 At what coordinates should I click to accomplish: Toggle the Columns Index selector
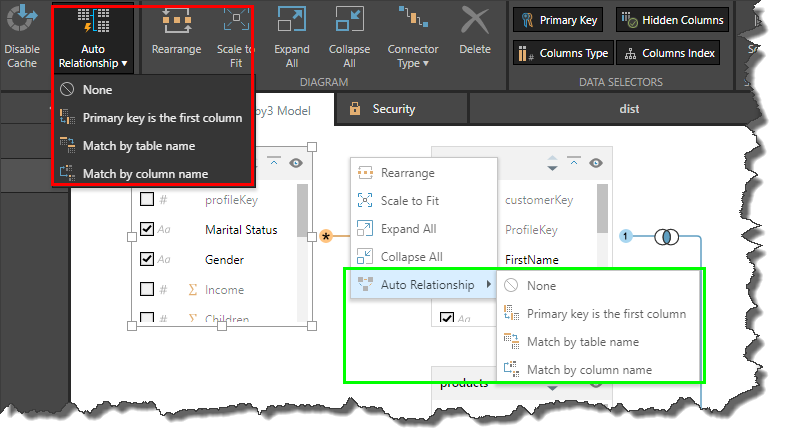(669, 53)
